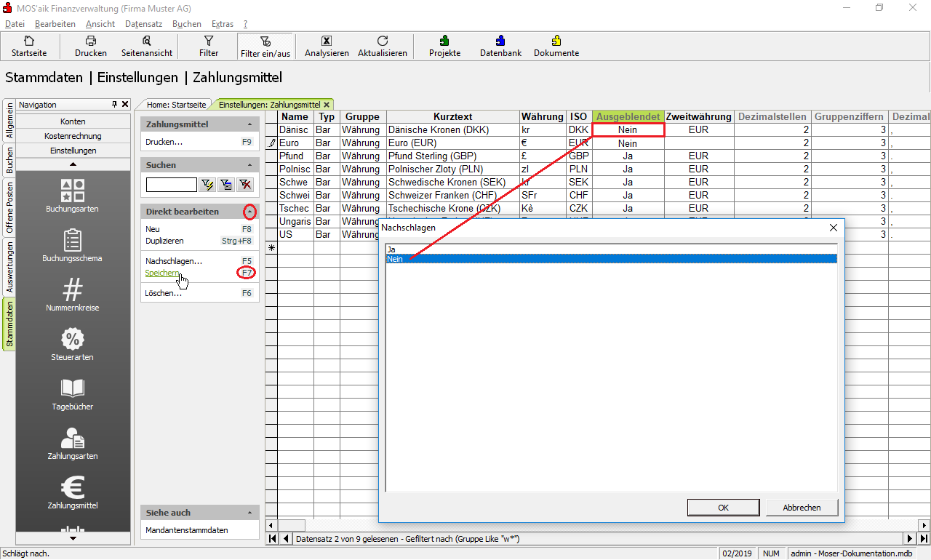Screen dimensions: 931x560
Task: Click Abbrechen in the Nachschlagen dialog
Action: [802, 508]
